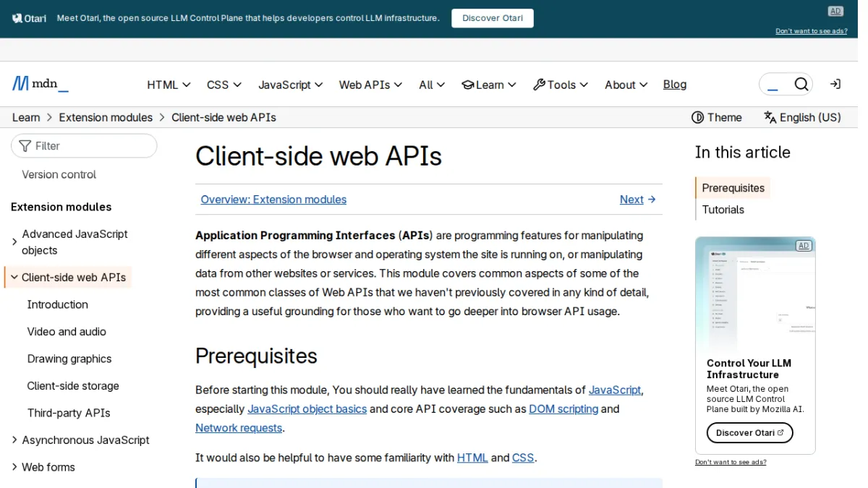This screenshot has height=488, width=868.
Task: Open the Web APIs dropdown menu
Action: (370, 85)
